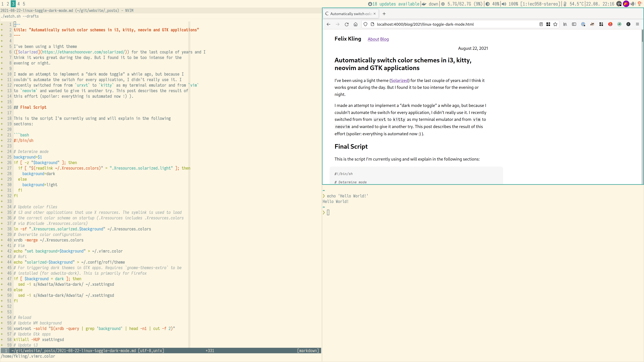Click the Felix Kling site title
The height and width of the screenshot is (362, 644).
coord(348,39)
